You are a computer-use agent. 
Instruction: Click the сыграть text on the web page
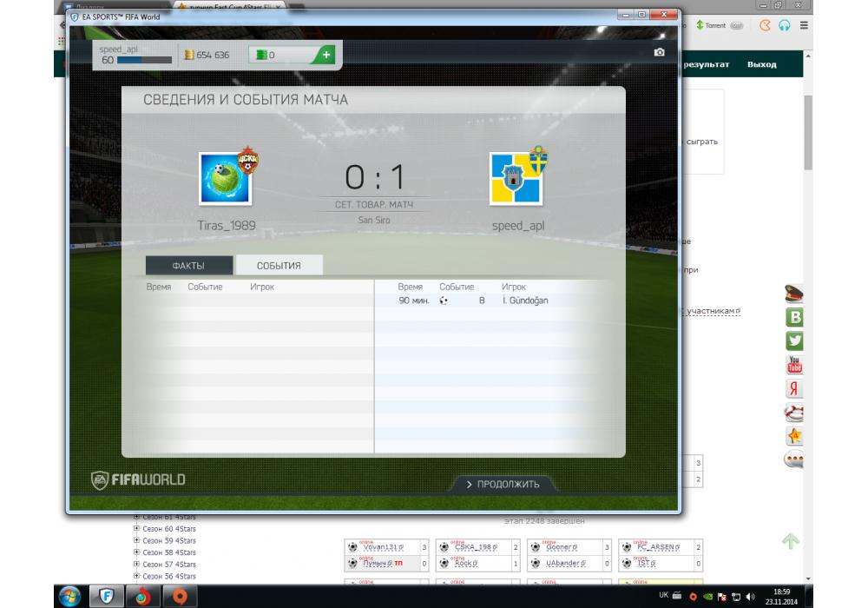click(701, 142)
